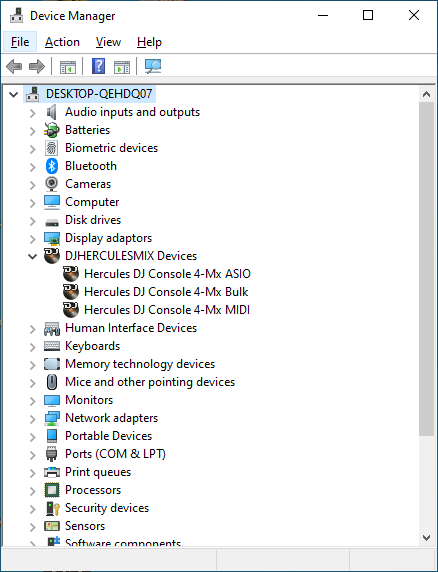Click the Batteries category icon

(52, 130)
